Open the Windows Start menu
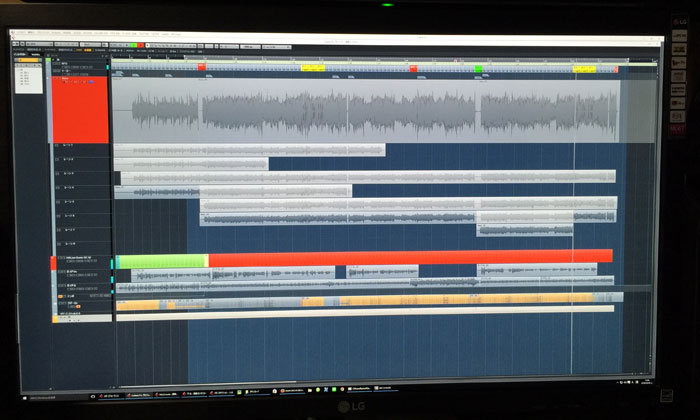 [x=24, y=397]
